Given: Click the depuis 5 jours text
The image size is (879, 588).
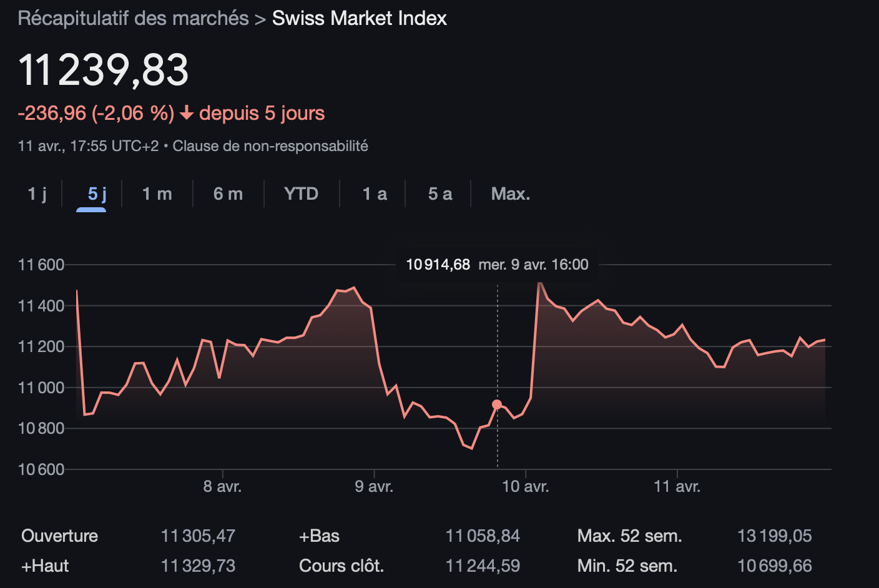Looking at the screenshot, I should pos(262,113).
